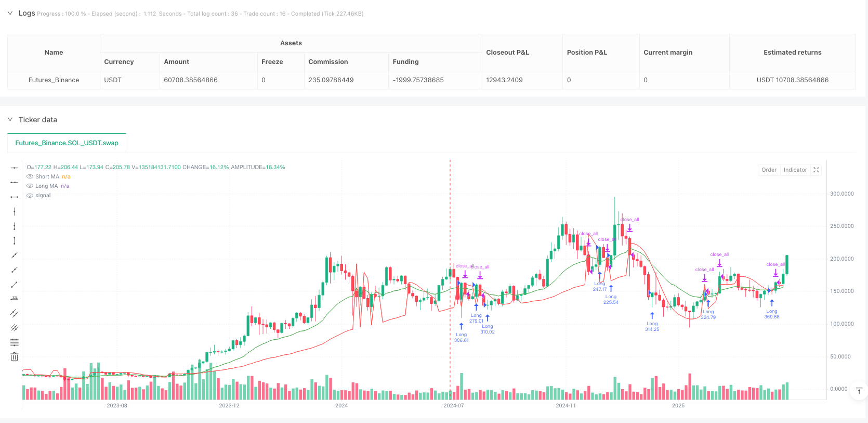
Task: Collapse the Ticker data section
Action: pyautogui.click(x=10, y=120)
